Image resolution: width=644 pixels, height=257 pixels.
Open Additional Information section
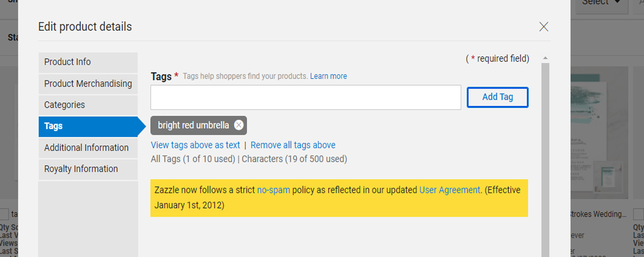pos(88,148)
